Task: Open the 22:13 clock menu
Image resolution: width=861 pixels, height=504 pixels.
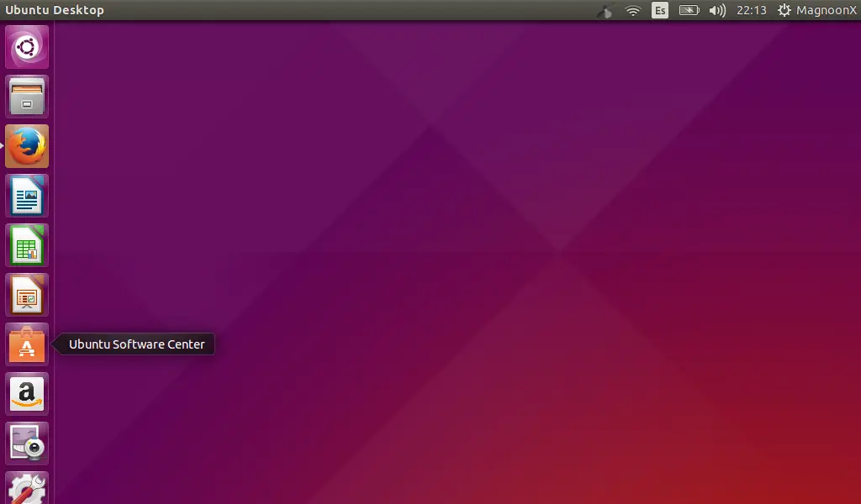Action: point(751,10)
